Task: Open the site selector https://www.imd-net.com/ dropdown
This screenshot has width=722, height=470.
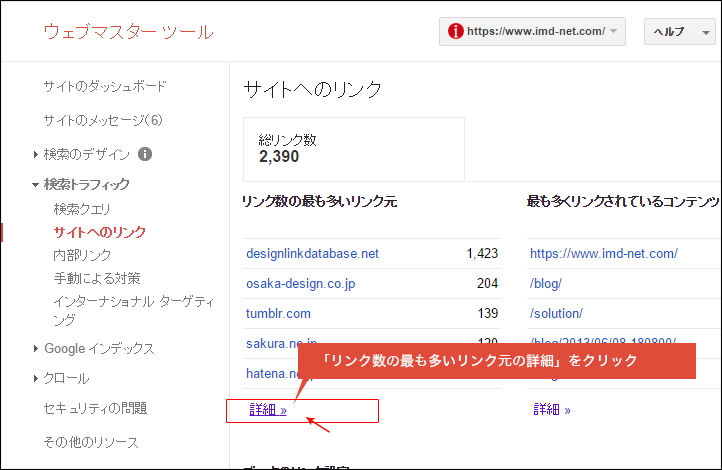Action: (x=532, y=31)
